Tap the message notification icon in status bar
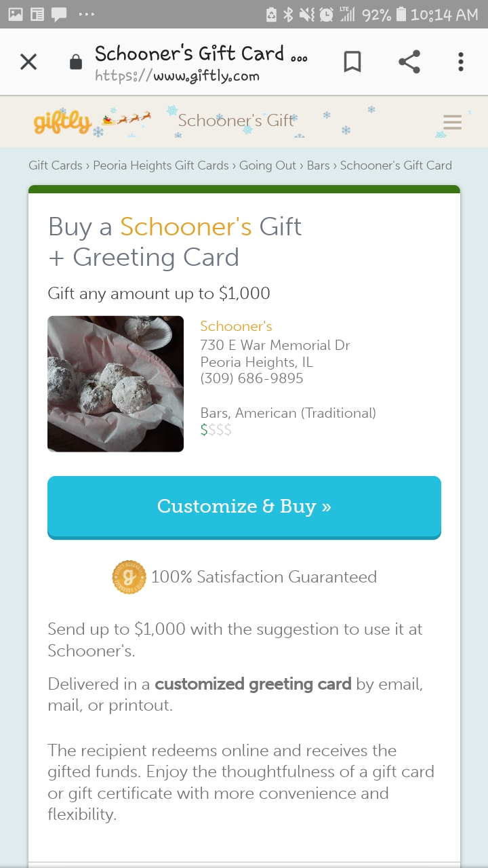This screenshot has width=488, height=868. 59,14
